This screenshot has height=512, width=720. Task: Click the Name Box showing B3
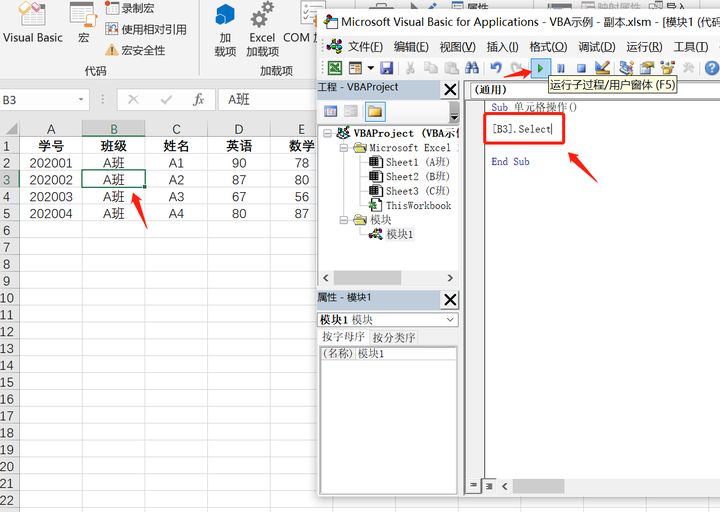click(38, 100)
